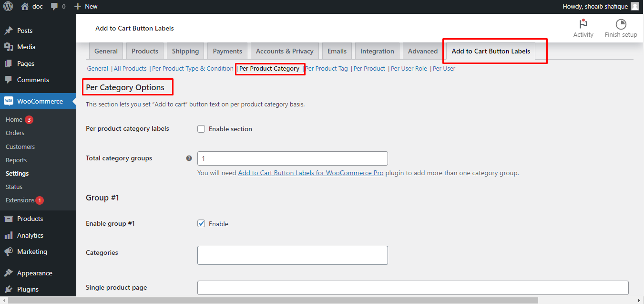Click the Appearance paintbrush icon
This screenshot has width=644, height=304.
click(9, 273)
